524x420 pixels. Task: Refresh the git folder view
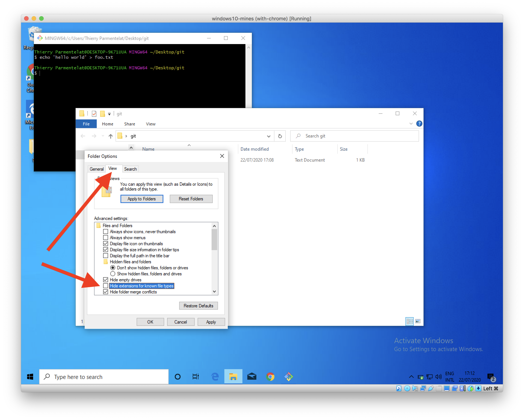coord(280,136)
